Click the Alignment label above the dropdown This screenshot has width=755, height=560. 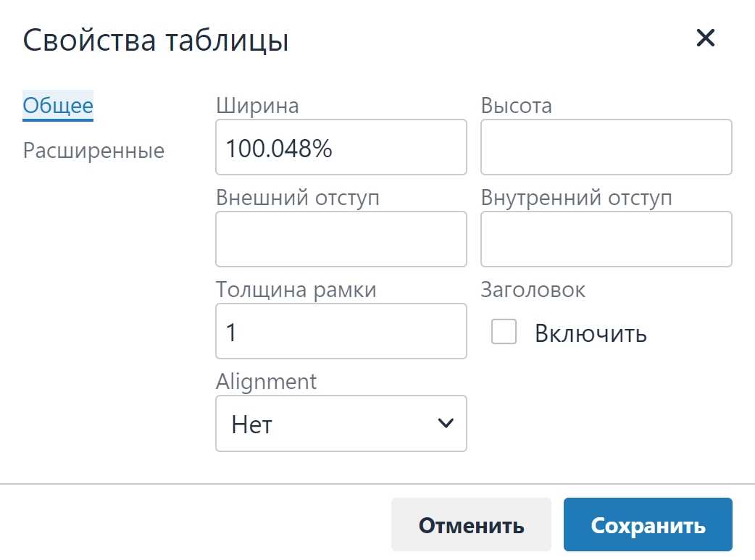click(x=266, y=382)
